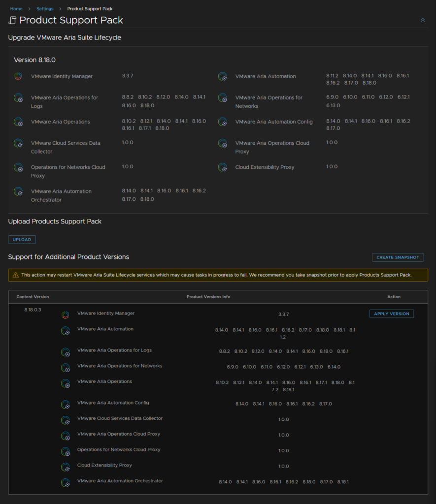Image resolution: width=436 pixels, height=504 pixels.
Task: Select content version 8.18.0.3 cell
Action: (x=33, y=310)
